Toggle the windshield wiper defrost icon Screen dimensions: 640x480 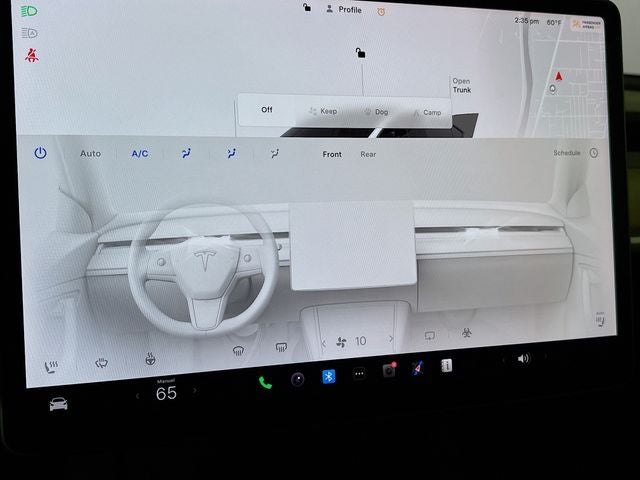click(101, 362)
